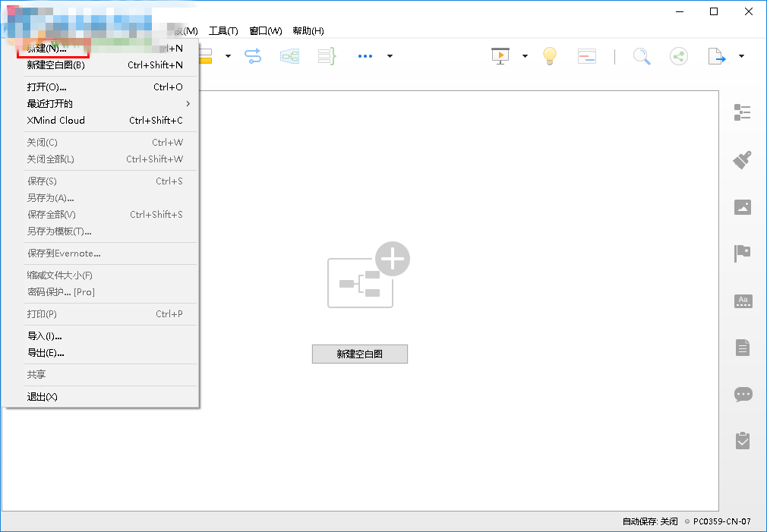
Task: Open the dropdown next to the topic style swatch
Action: [x=228, y=55]
